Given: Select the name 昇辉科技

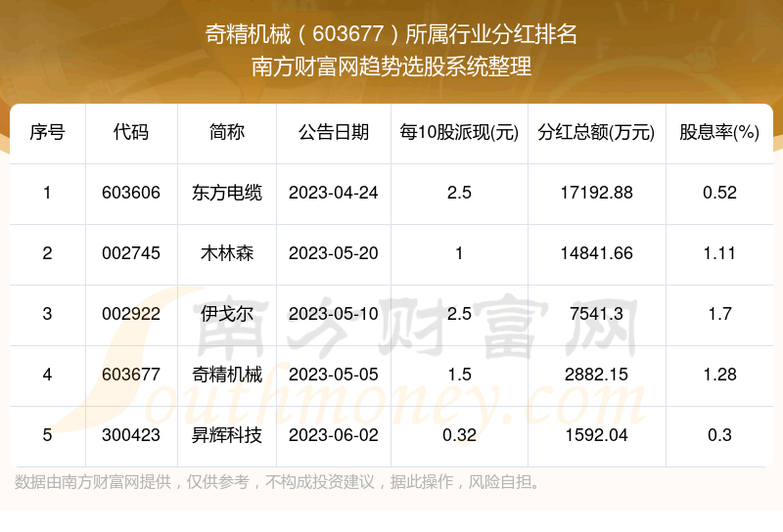Looking at the screenshot, I should [227, 435].
